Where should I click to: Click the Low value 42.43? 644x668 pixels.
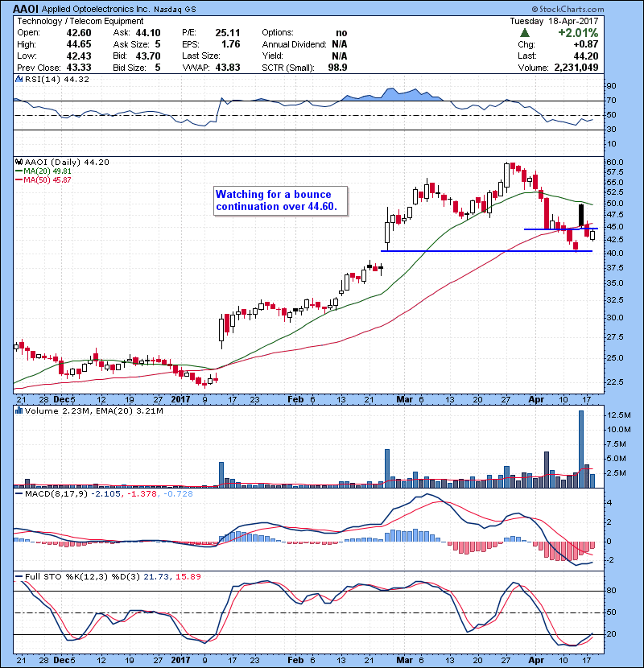pyautogui.click(x=79, y=56)
